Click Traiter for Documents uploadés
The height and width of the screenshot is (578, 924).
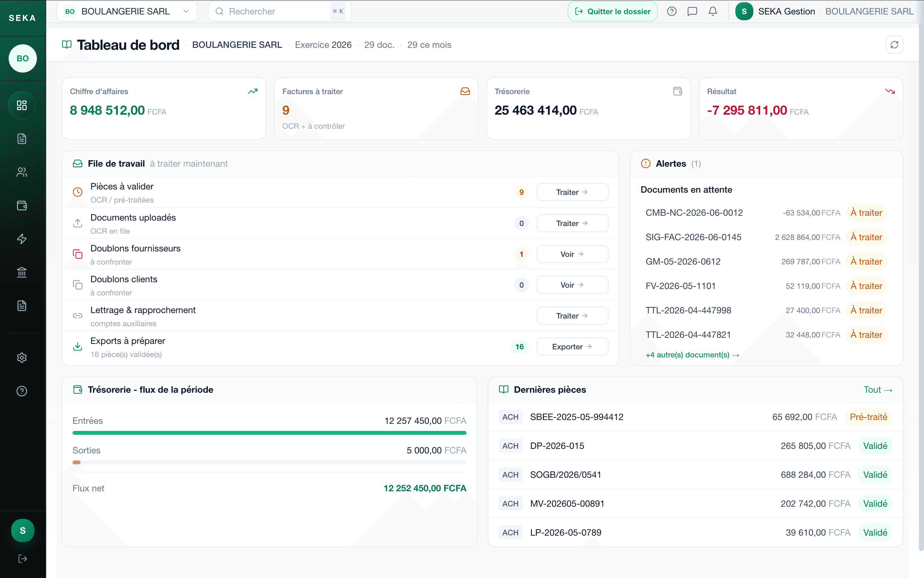tap(572, 223)
